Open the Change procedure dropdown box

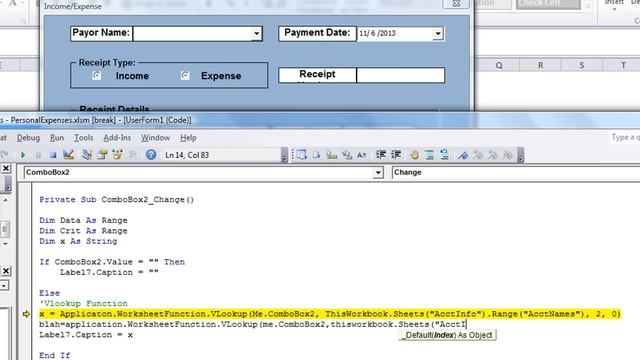point(516,173)
